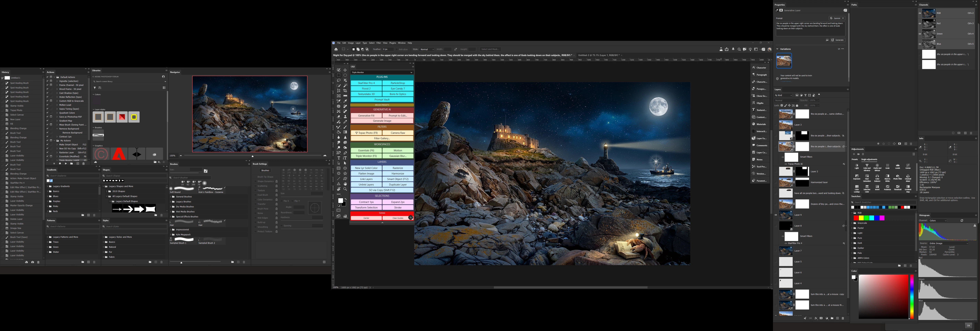
Task: Hide the Green channel
Action: pos(920,34)
